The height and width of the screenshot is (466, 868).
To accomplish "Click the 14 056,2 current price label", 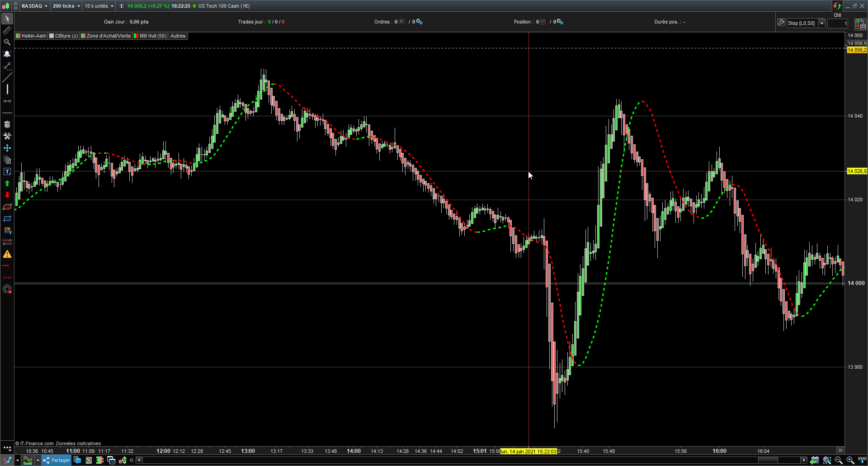I will click(x=857, y=50).
